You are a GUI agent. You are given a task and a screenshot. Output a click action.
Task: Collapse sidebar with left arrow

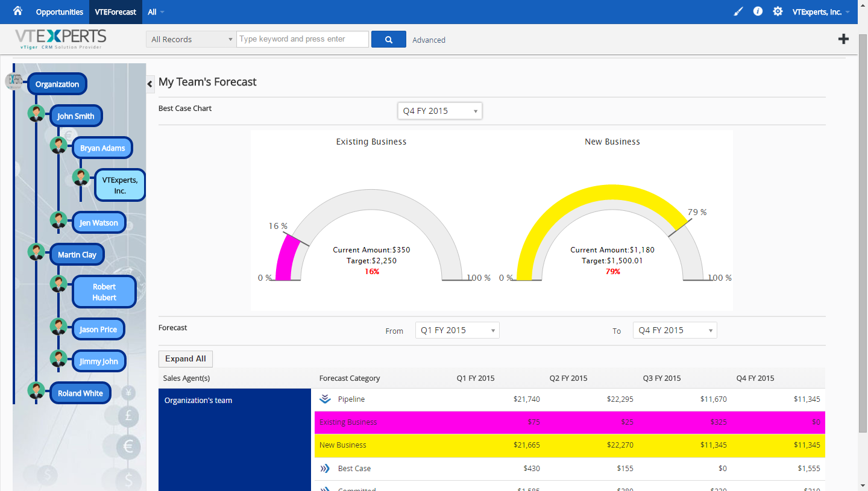tap(150, 84)
